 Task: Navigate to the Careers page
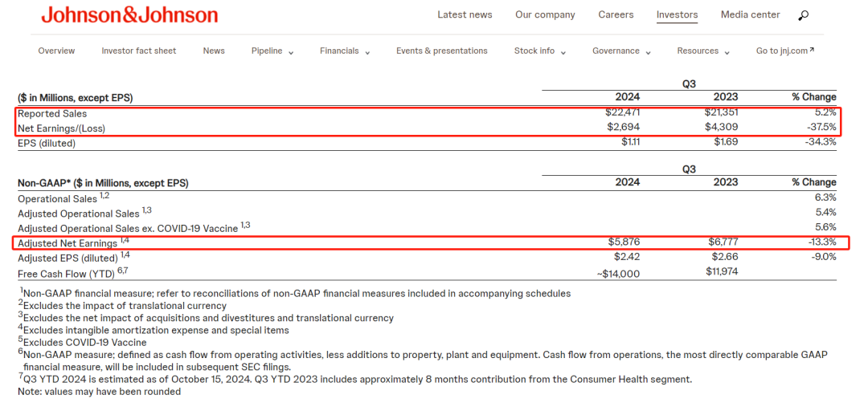[616, 15]
